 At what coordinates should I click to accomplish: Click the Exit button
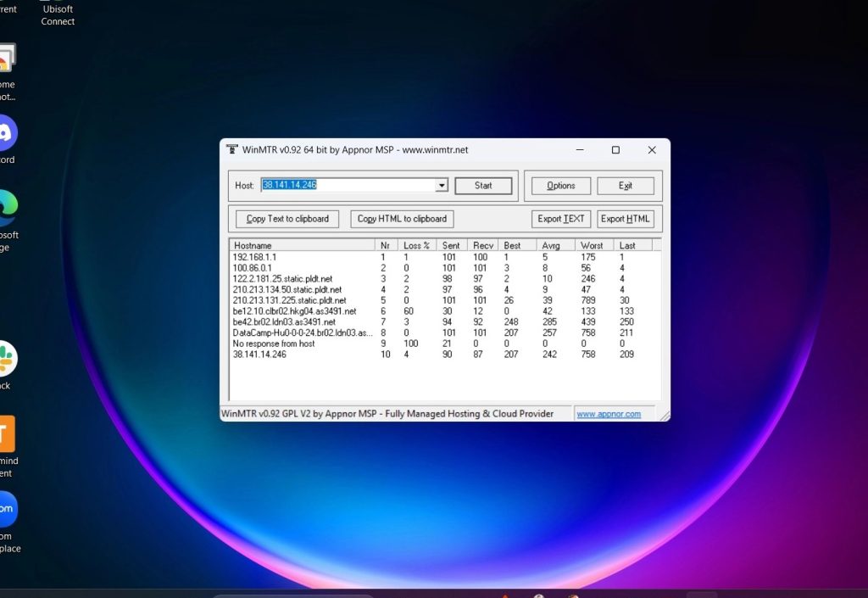[626, 186]
